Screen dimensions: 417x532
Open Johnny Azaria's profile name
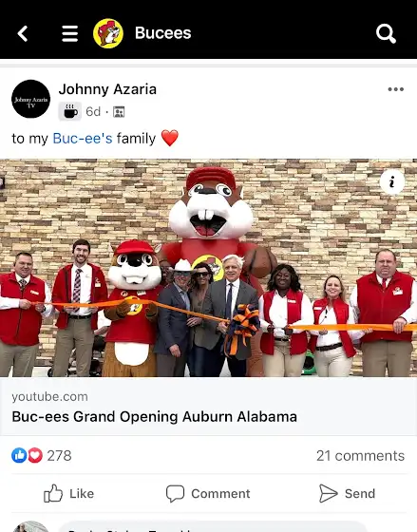107,89
